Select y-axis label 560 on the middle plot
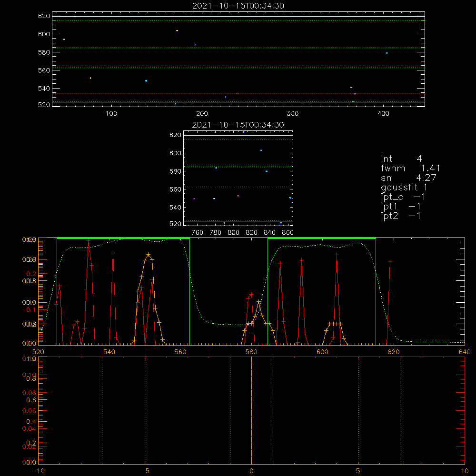The height and width of the screenshot is (476, 476). tap(175, 189)
